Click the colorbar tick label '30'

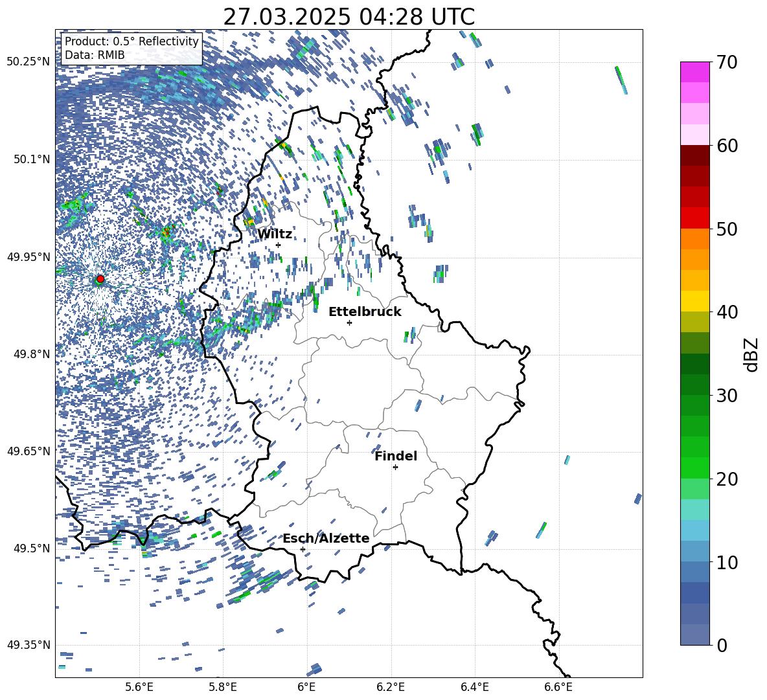point(727,396)
